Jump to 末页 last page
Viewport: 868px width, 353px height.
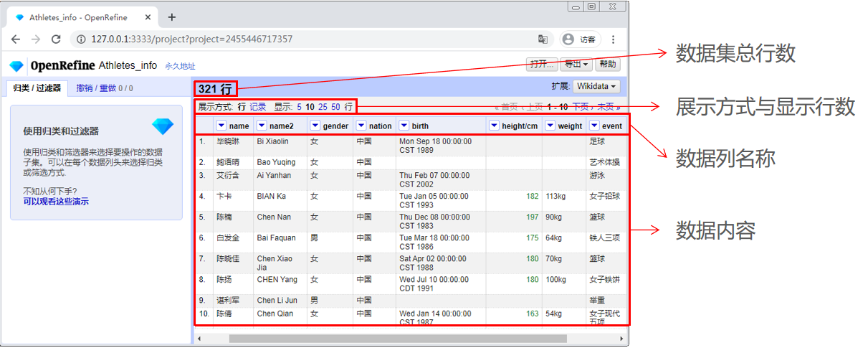point(608,107)
